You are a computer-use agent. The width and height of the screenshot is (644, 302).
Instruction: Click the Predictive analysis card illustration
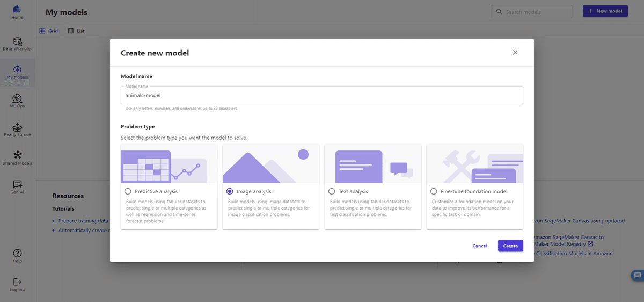pyautogui.click(x=169, y=163)
